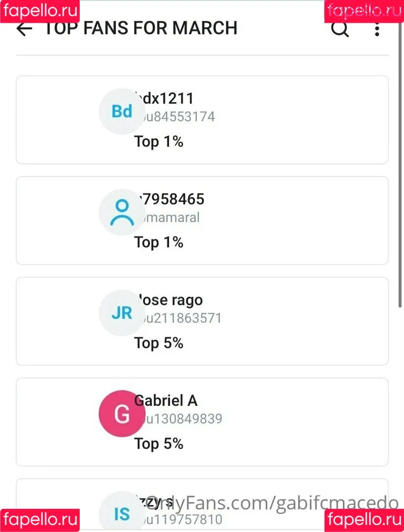This screenshot has height=532, width=404.
Task: Go back using the left arrow
Action: click(x=25, y=29)
